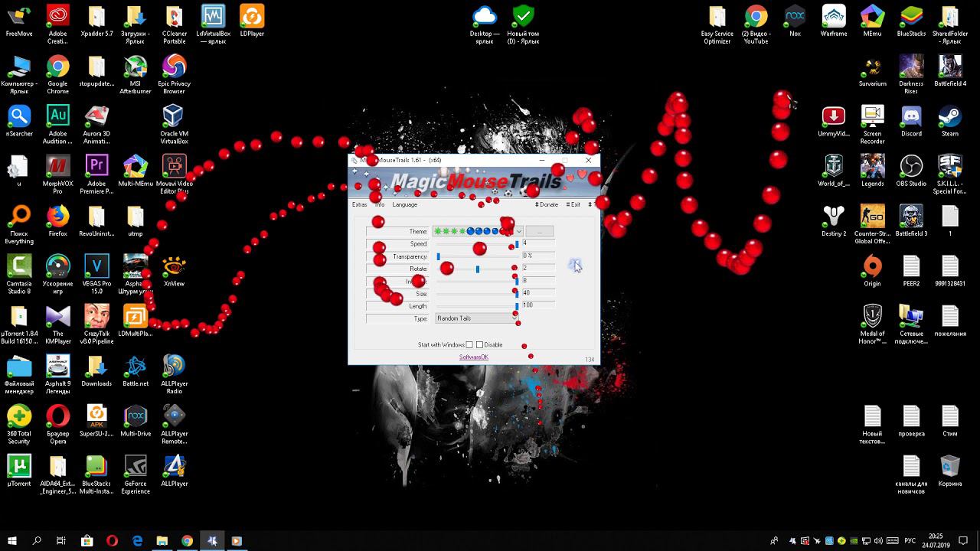Tick the Disable checkbox
Screen dimensions: 980x551
[x=479, y=345]
